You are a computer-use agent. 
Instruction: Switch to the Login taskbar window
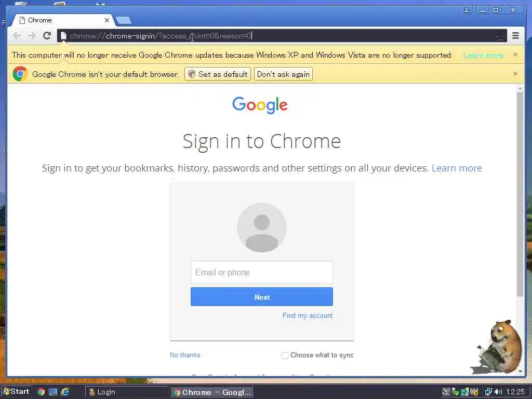126,392
